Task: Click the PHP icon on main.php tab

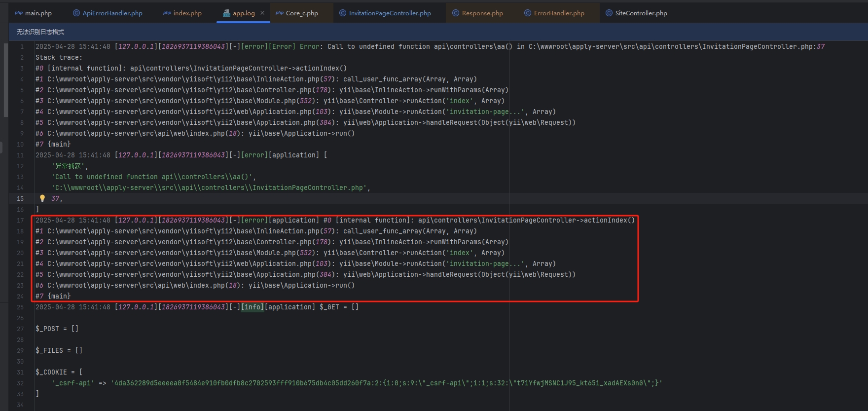Action: pos(19,13)
